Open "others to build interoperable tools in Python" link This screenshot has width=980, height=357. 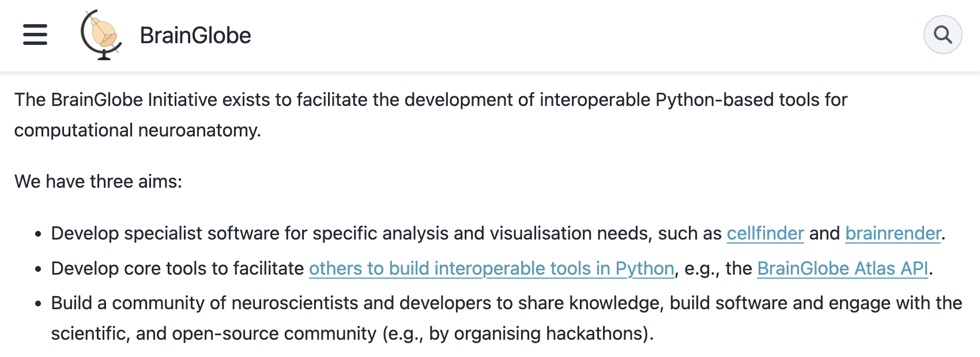(x=491, y=268)
